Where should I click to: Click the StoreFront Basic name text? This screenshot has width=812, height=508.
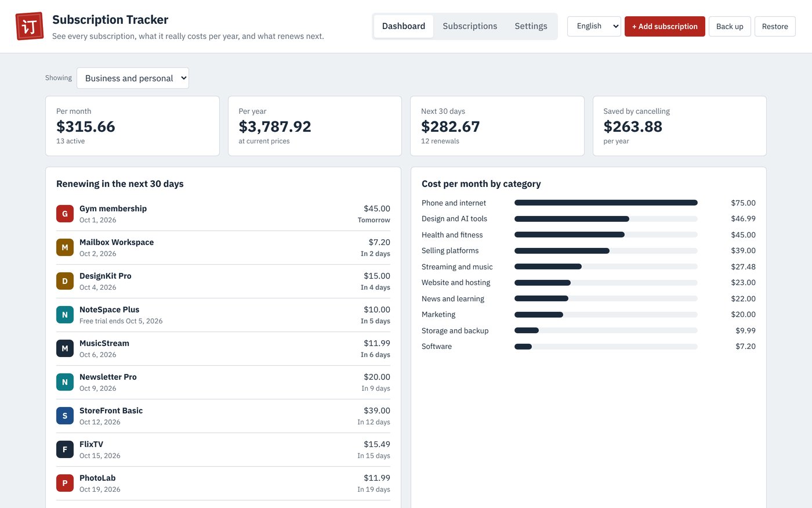coord(111,410)
